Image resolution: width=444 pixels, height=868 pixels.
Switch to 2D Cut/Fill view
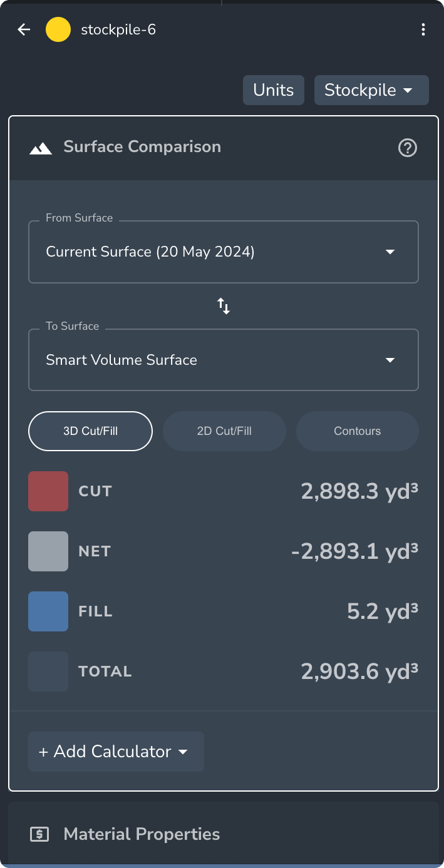coord(224,431)
